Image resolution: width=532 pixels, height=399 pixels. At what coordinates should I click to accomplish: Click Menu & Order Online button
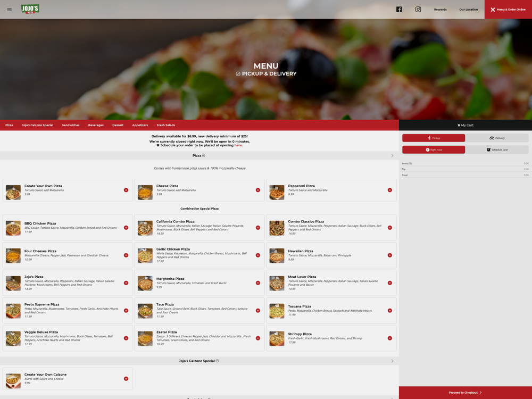[508, 10]
